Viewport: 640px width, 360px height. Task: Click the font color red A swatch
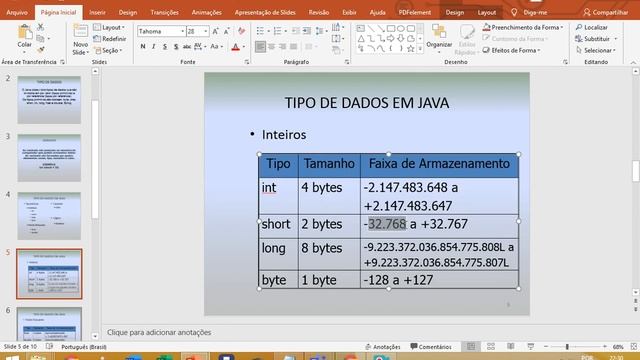click(236, 47)
